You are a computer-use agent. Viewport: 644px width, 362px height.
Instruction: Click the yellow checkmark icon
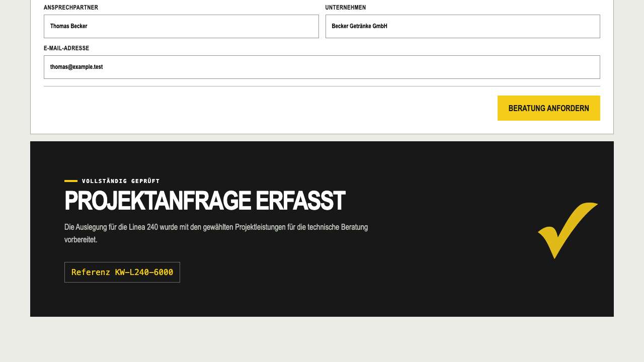point(568,230)
